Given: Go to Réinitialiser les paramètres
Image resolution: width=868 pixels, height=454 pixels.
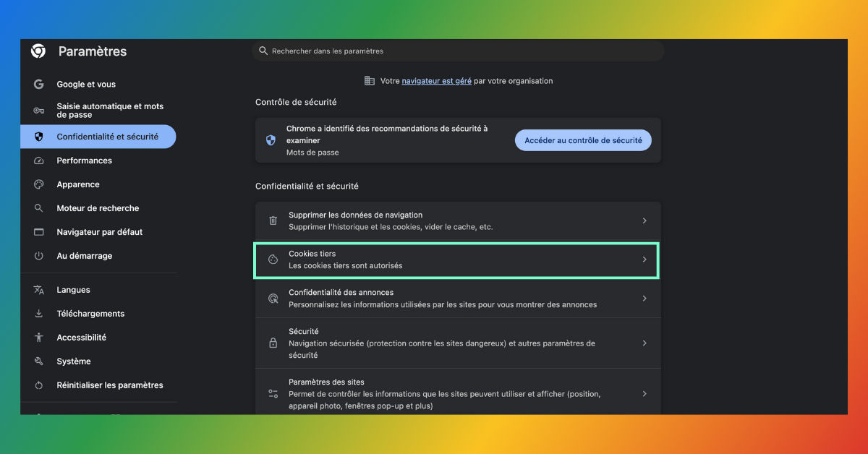Looking at the screenshot, I should [x=110, y=385].
